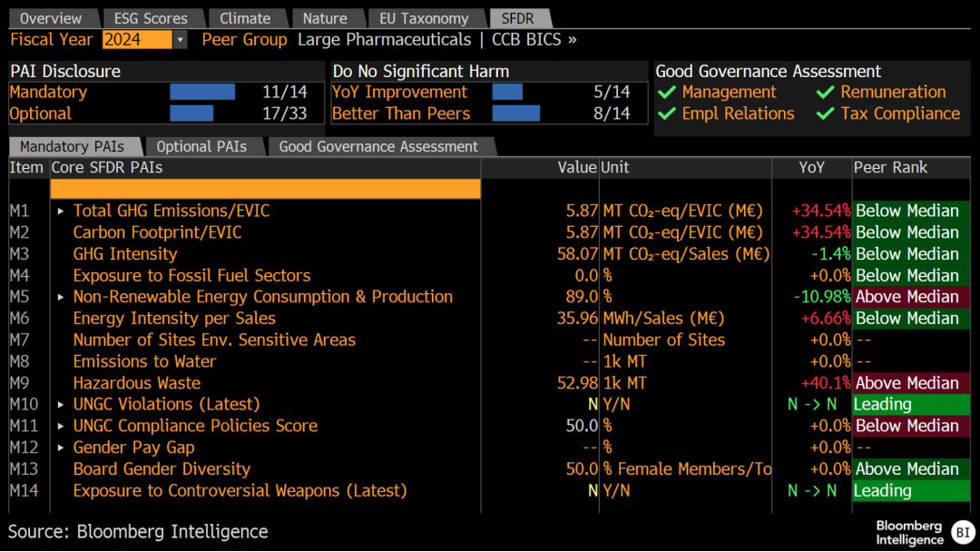This screenshot has width=980, height=552.
Task: Open the Overview tab
Action: point(51,18)
